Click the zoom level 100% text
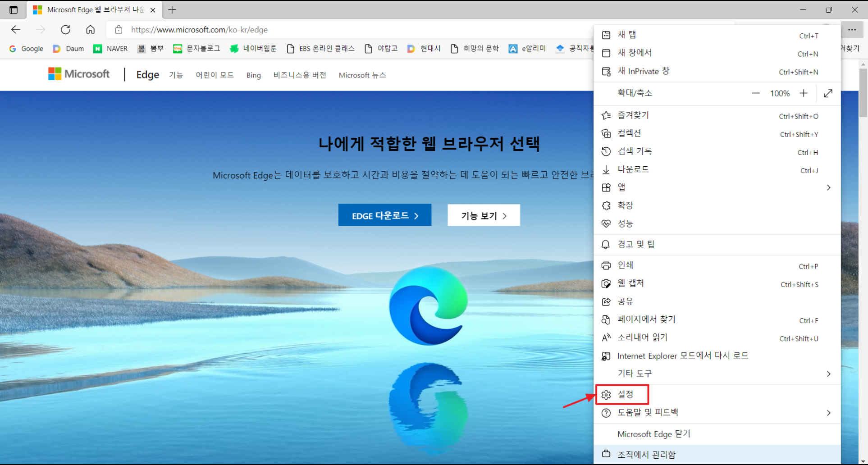This screenshot has height=465, width=868. click(780, 93)
